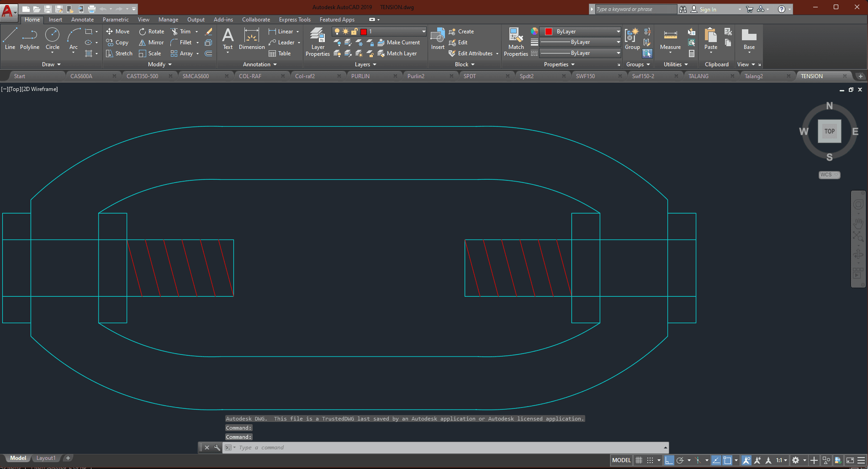The width and height of the screenshot is (868, 469).
Task: Open annotation scale 1:1 dropdown
Action: 782,460
